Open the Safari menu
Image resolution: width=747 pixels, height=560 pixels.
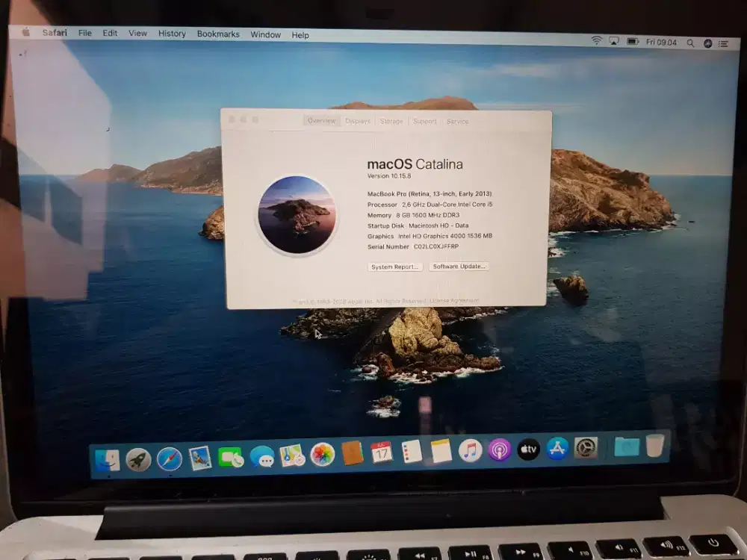[x=55, y=32]
